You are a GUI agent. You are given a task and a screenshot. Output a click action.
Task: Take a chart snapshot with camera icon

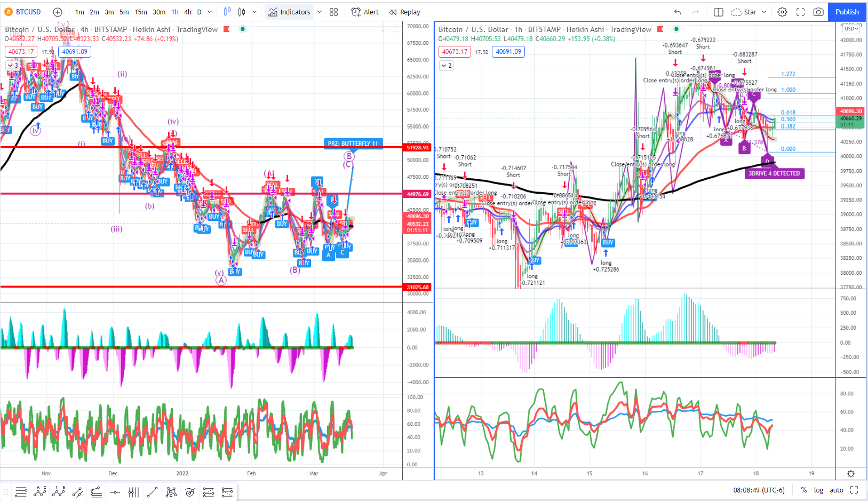point(818,12)
